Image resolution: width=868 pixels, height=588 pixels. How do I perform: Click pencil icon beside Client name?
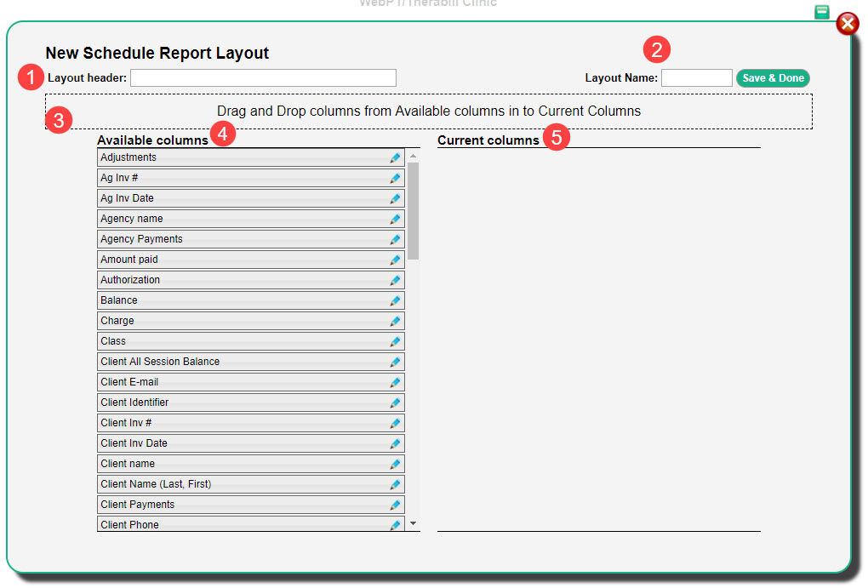click(x=395, y=465)
